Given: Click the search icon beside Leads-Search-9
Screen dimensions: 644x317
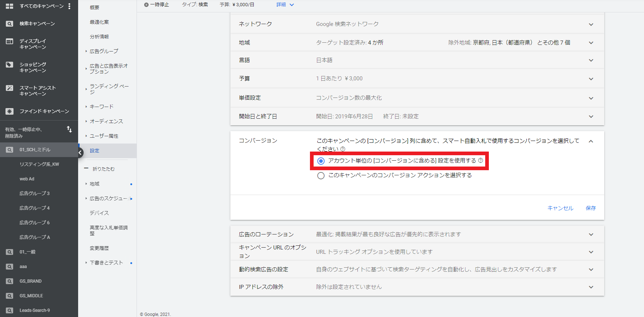Looking at the screenshot, I should (9, 310).
